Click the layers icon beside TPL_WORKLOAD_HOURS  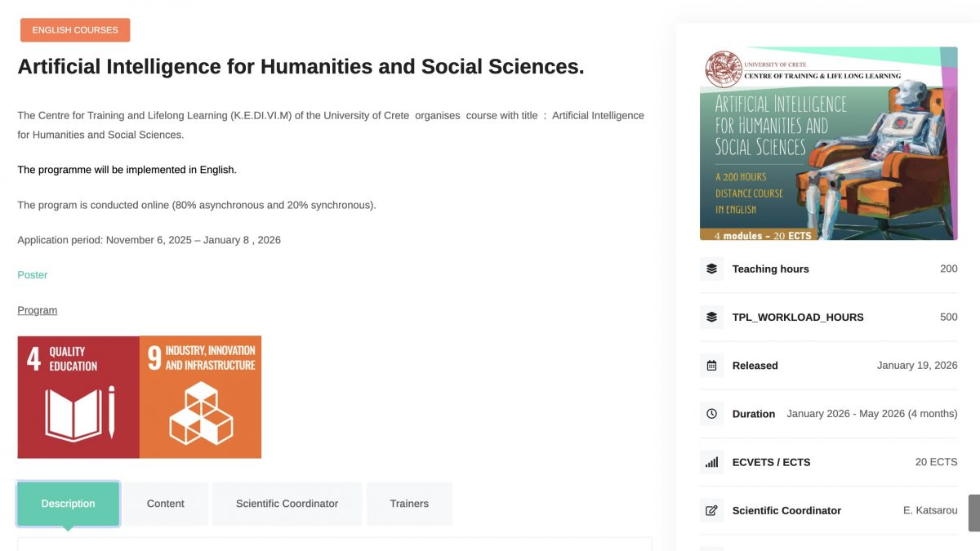(x=711, y=317)
